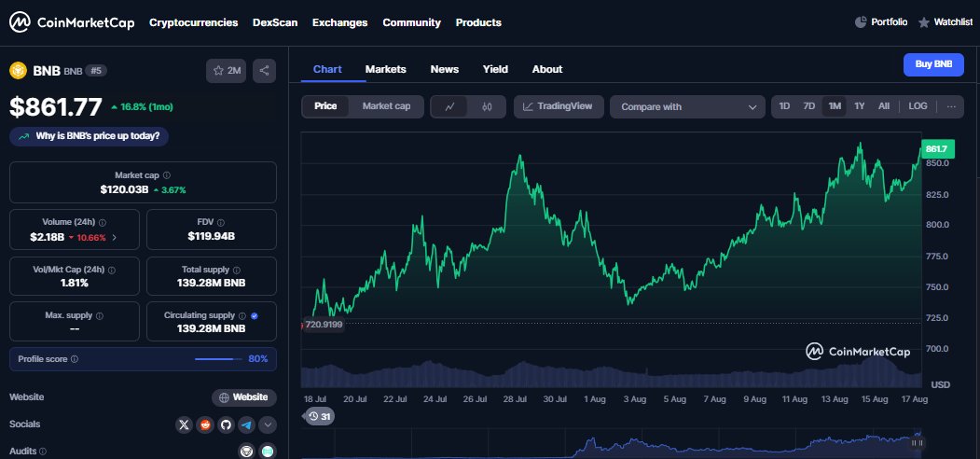Set chart range to 7D
The height and width of the screenshot is (459, 980).
[x=808, y=106]
